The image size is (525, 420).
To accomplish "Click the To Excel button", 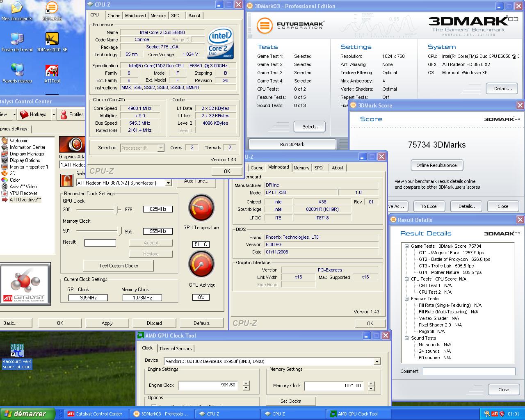I will (x=429, y=206).
